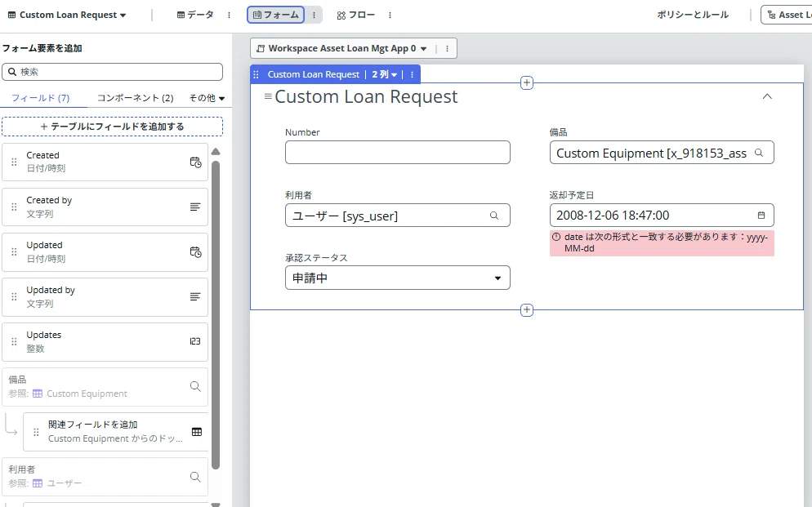Viewport: 812px width, 507px height.
Task: Click the 備品 reference input field
Action: 662,153
